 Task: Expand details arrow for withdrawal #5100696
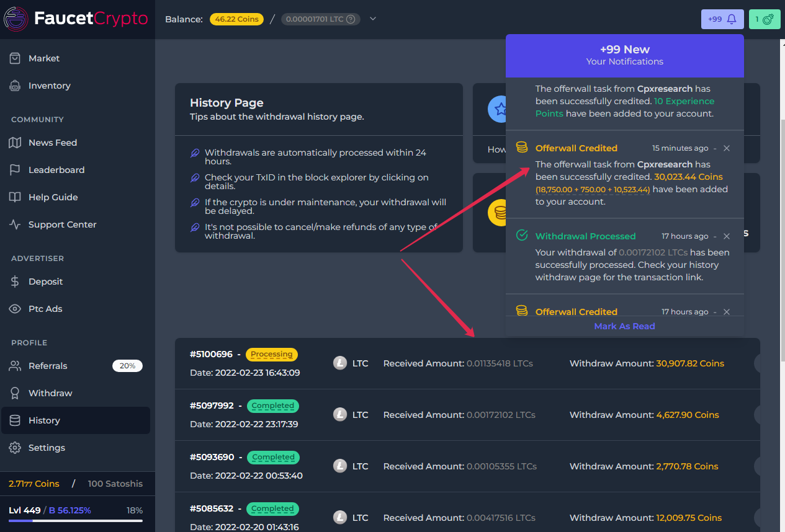[x=757, y=363]
